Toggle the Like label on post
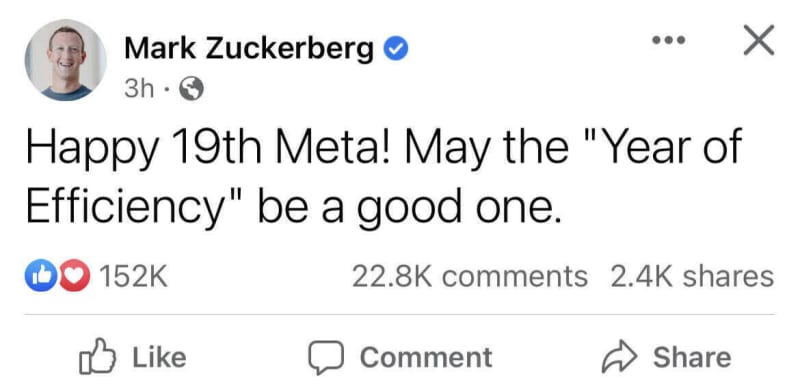 pos(160,356)
